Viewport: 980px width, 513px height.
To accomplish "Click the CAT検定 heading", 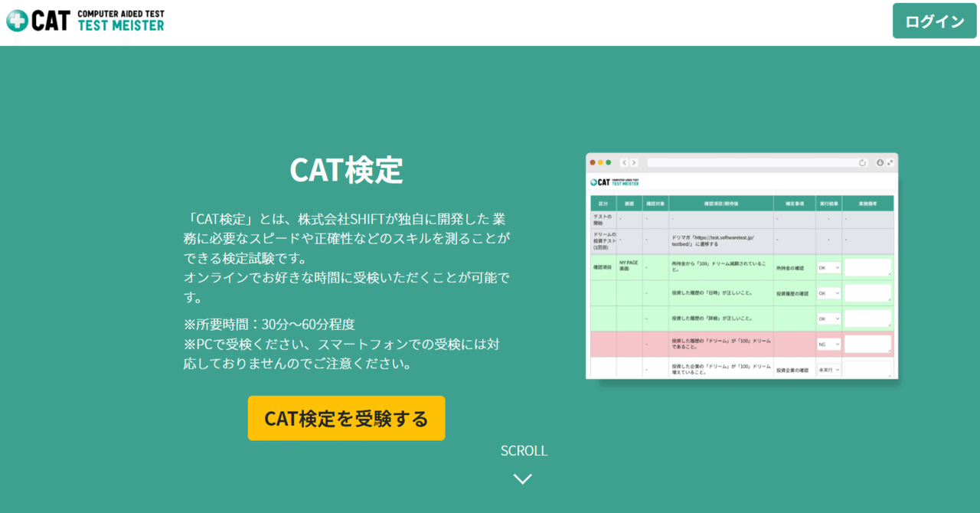I will (346, 170).
